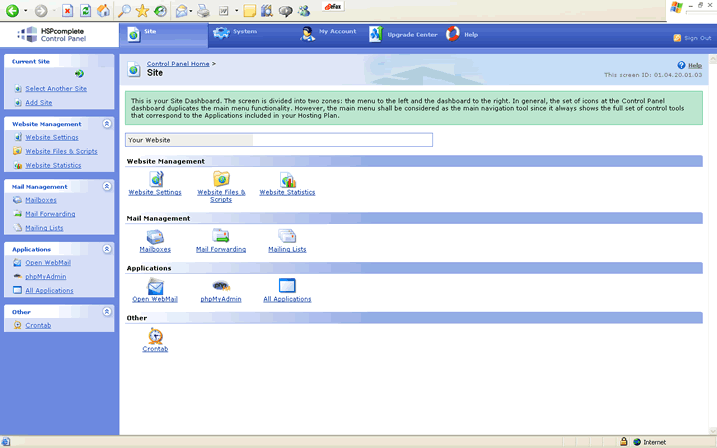
Task: Click the Your Website input field
Action: point(340,140)
